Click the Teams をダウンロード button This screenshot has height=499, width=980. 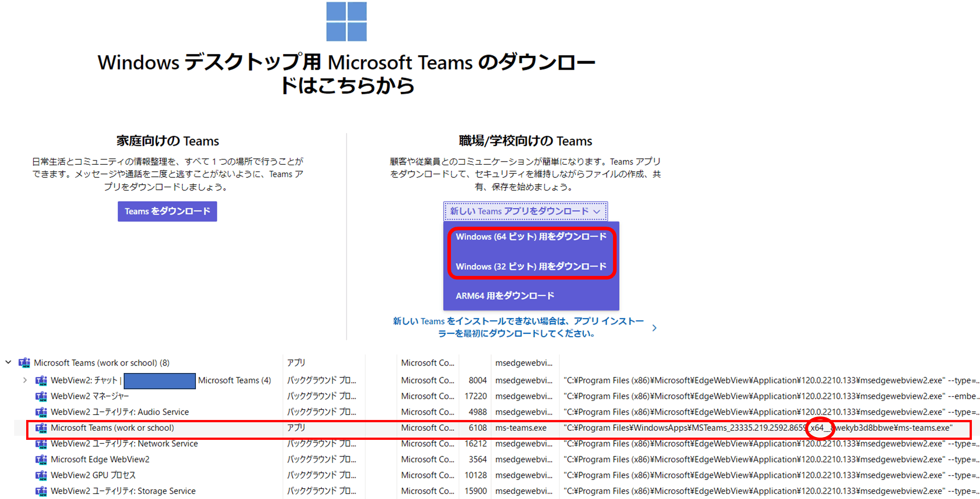167,211
